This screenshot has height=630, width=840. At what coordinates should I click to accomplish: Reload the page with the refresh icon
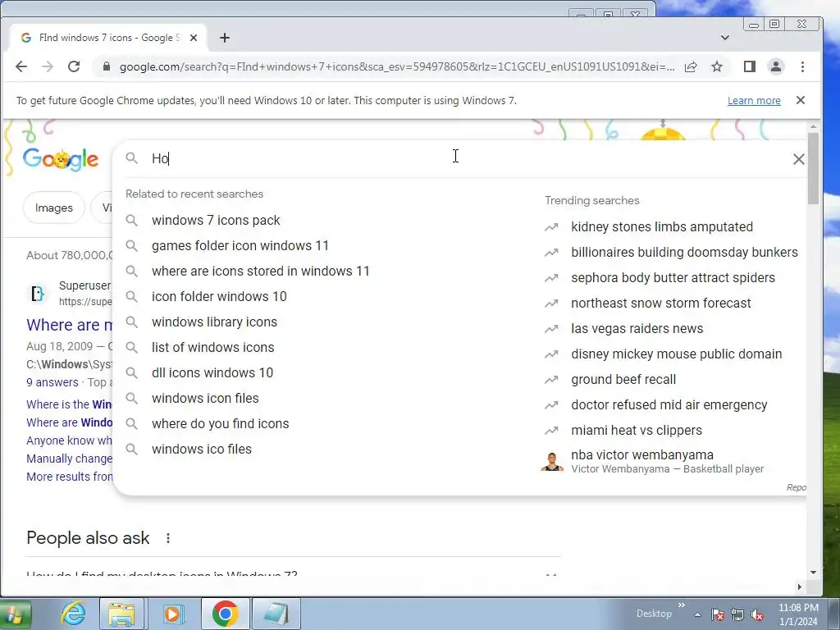pyautogui.click(x=74, y=66)
